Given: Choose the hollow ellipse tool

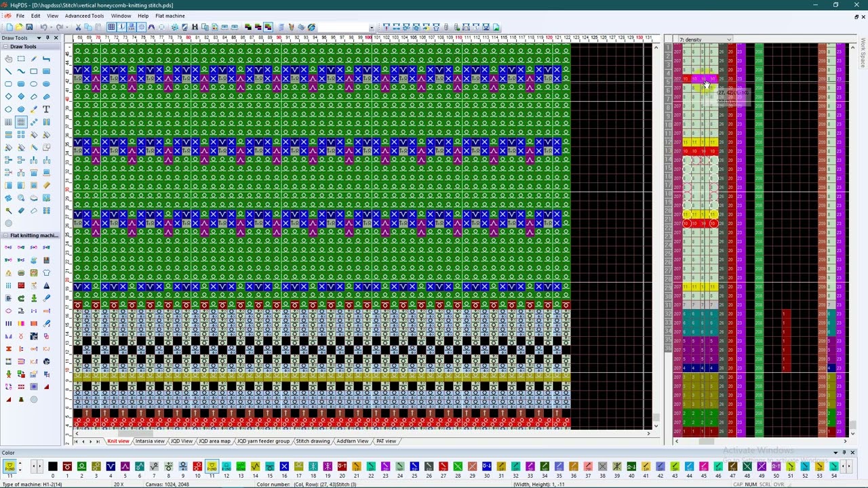Looking at the screenshot, I should (33, 84).
